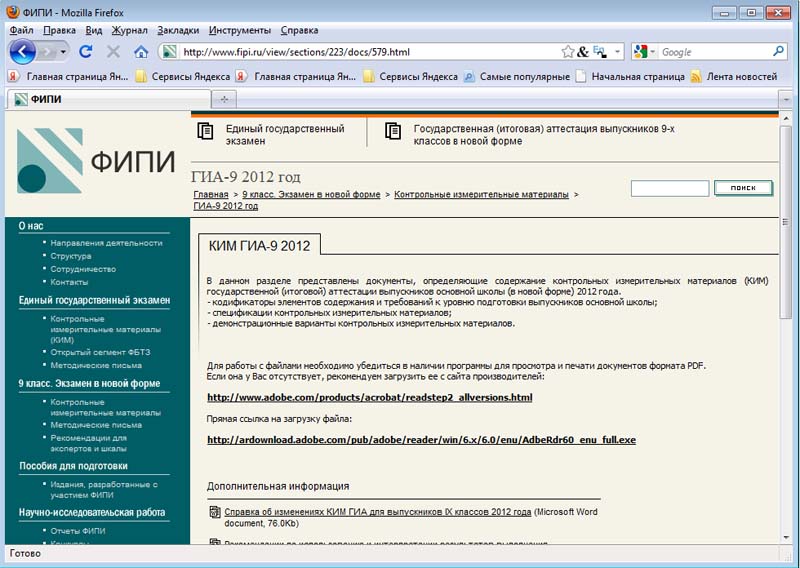Open the AdbeRdr60_enu_full.exe download link
The width and height of the screenshot is (800, 568).
coord(421,440)
